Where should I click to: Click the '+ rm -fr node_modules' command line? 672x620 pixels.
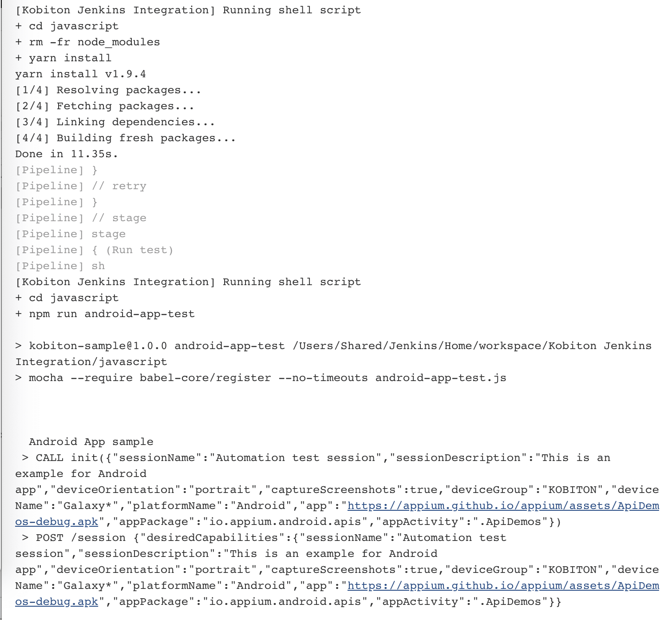[87, 42]
